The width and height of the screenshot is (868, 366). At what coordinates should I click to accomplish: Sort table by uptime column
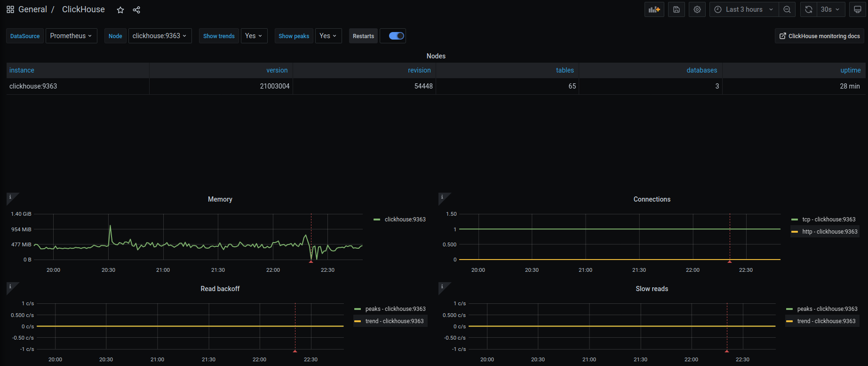pos(851,70)
